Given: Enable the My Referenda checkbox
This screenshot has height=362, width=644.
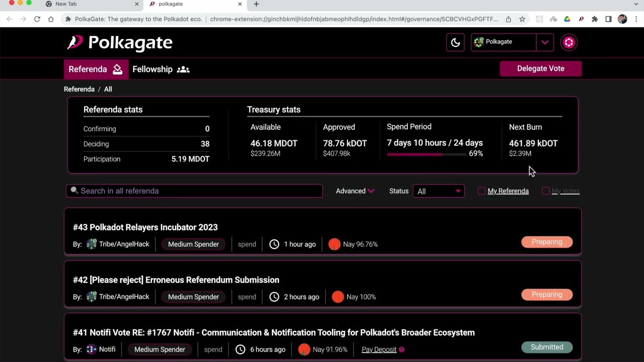Looking at the screenshot, I should (481, 191).
